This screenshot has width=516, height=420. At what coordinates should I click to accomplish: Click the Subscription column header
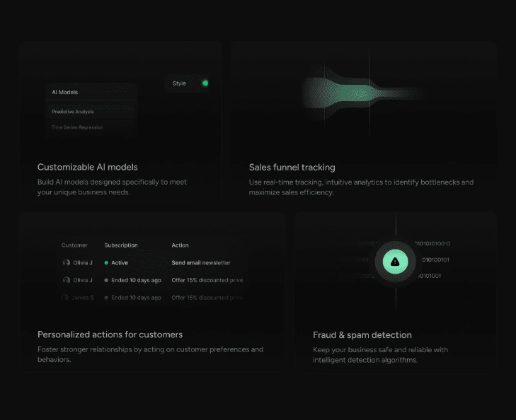click(121, 245)
